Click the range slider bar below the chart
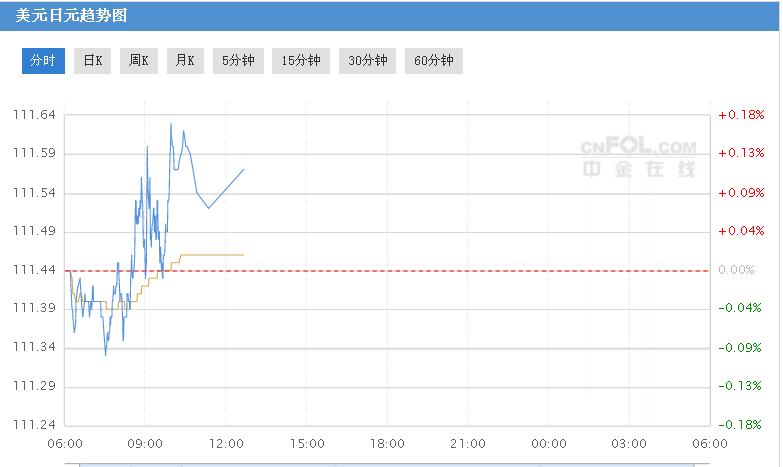Image resolution: width=783 pixels, height=467 pixels. [x=387, y=465]
